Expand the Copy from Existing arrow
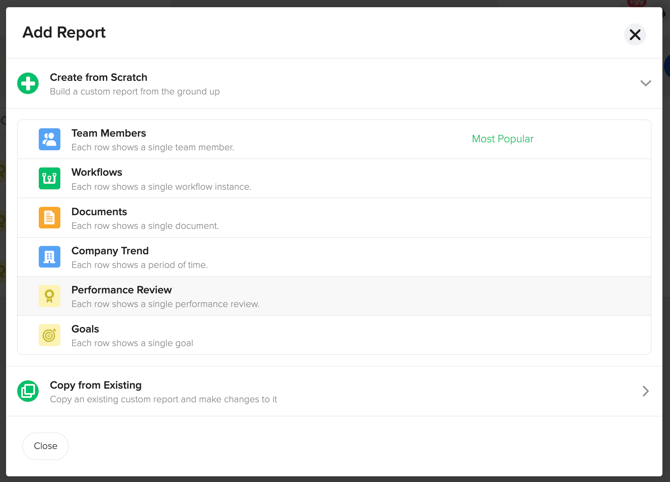Screen dimensions: 670x482 coord(645,391)
